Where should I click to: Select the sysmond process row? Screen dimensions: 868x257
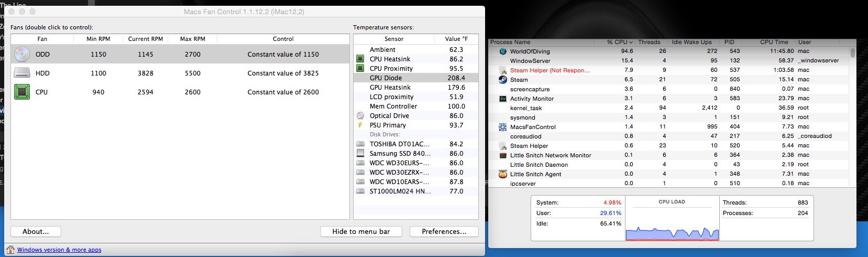pyautogui.click(x=669, y=117)
